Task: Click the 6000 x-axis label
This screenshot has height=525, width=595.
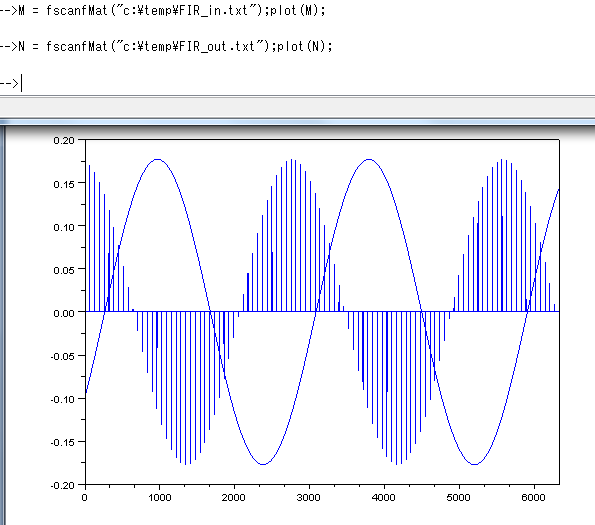Action: point(533,498)
